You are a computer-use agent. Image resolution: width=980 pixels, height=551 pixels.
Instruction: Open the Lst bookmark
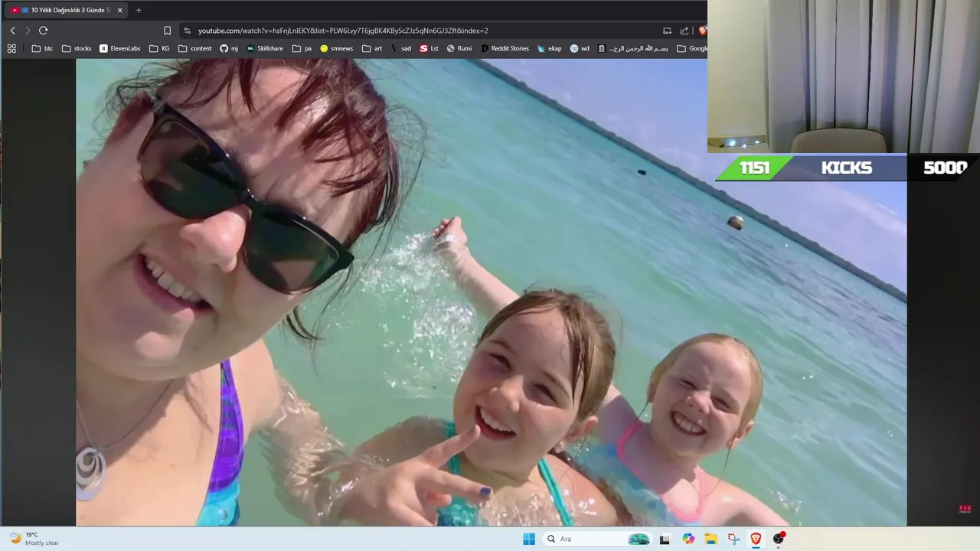click(x=430, y=48)
